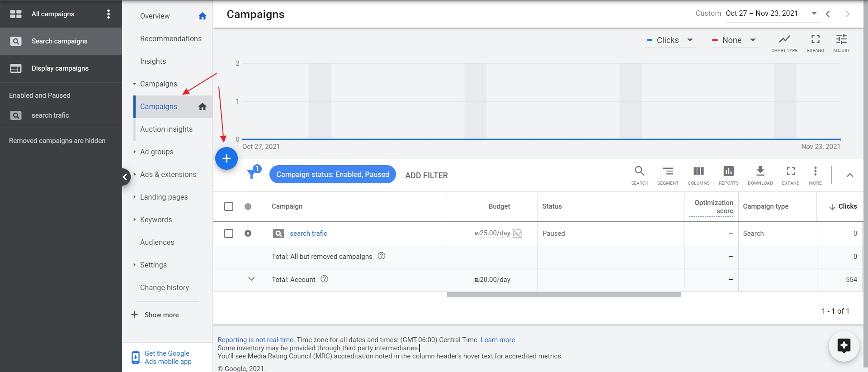Open the Reports icon
Screen dimensions: 868x372
click(728, 175)
